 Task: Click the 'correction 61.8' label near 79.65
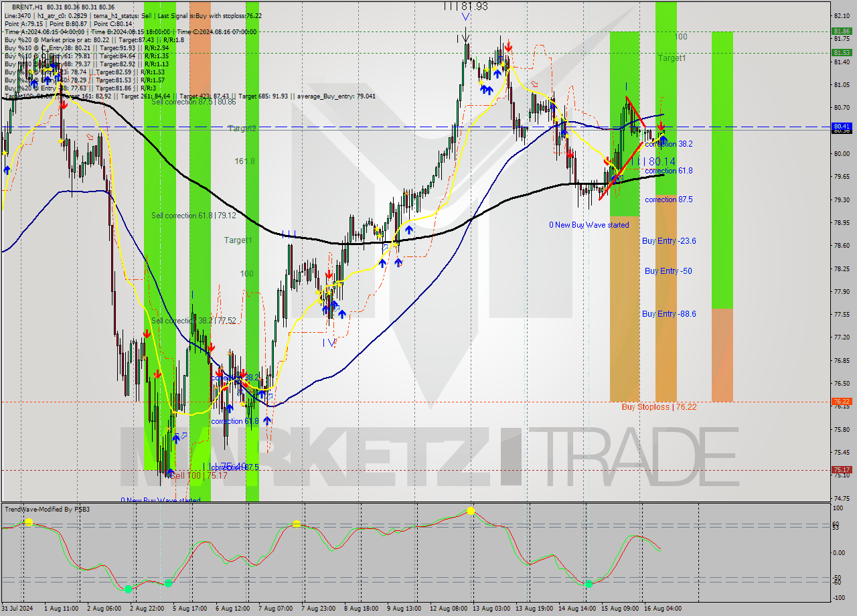coord(669,171)
